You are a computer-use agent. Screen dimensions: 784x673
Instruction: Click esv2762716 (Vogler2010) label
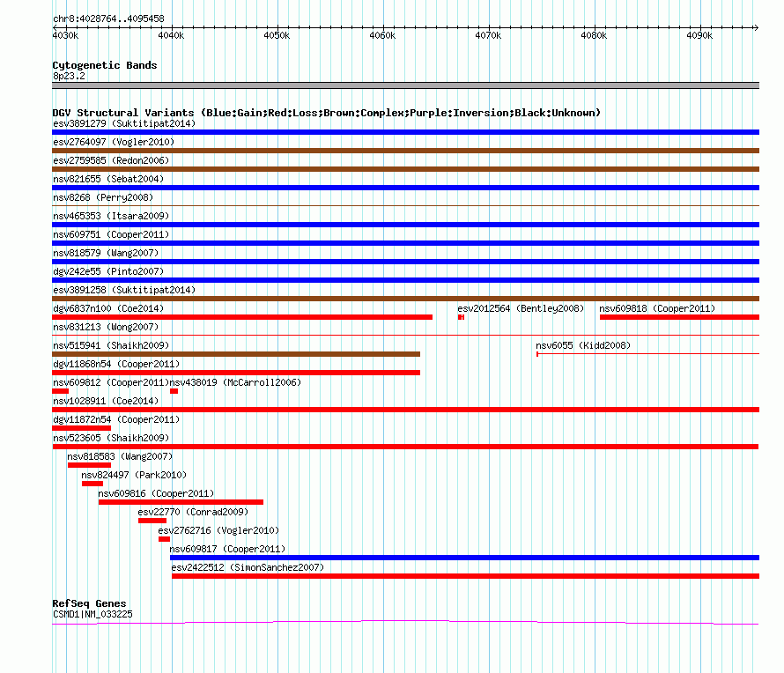point(218,530)
